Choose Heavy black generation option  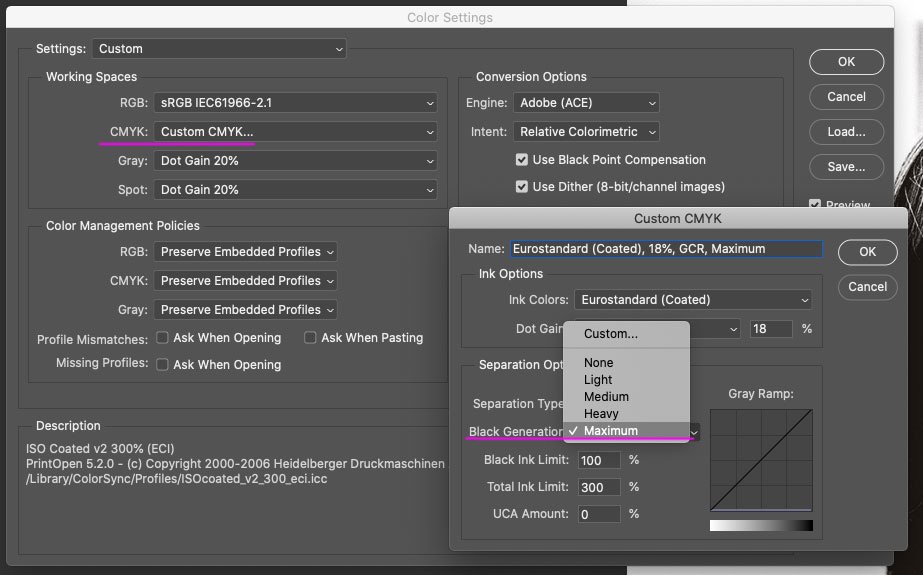click(601, 414)
